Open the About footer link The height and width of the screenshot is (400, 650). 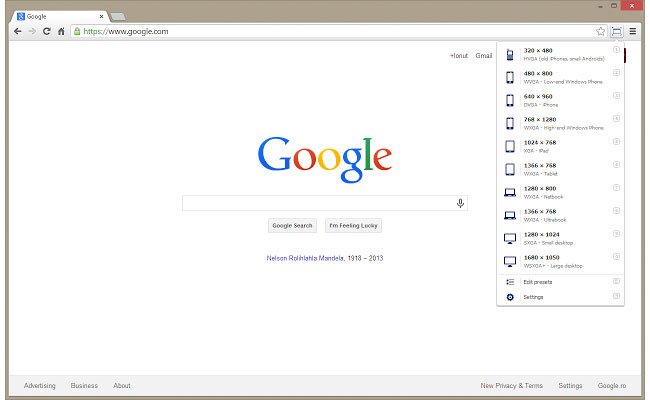[122, 385]
